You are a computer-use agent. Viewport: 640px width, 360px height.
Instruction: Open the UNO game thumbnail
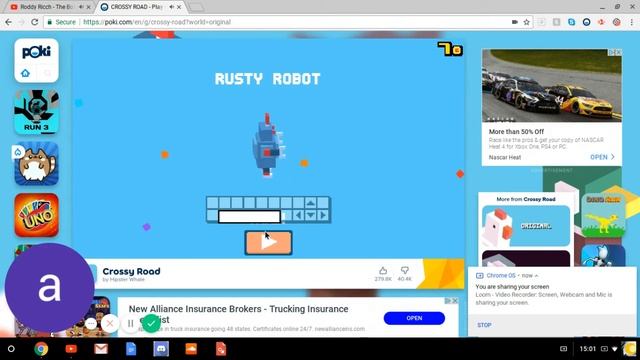(x=36, y=215)
